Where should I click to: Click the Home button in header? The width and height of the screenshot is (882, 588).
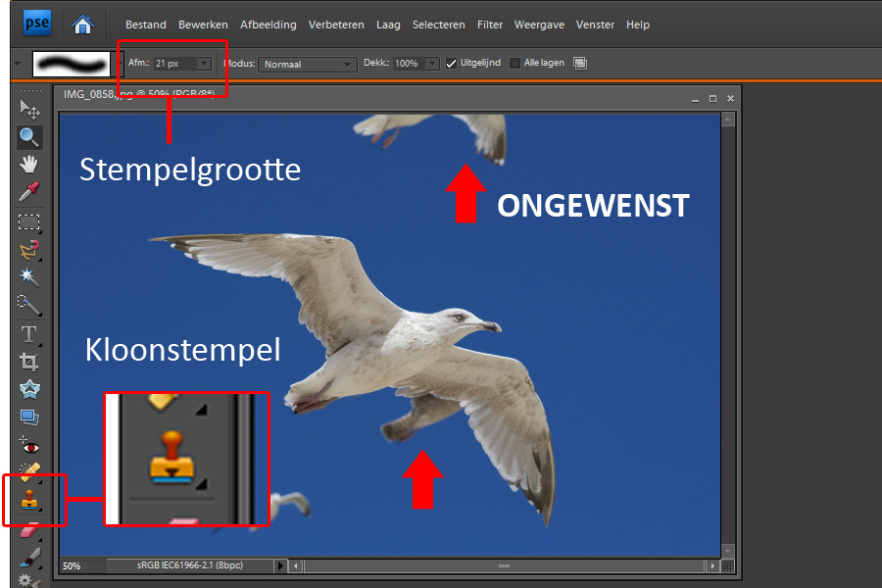coord(84,24)
